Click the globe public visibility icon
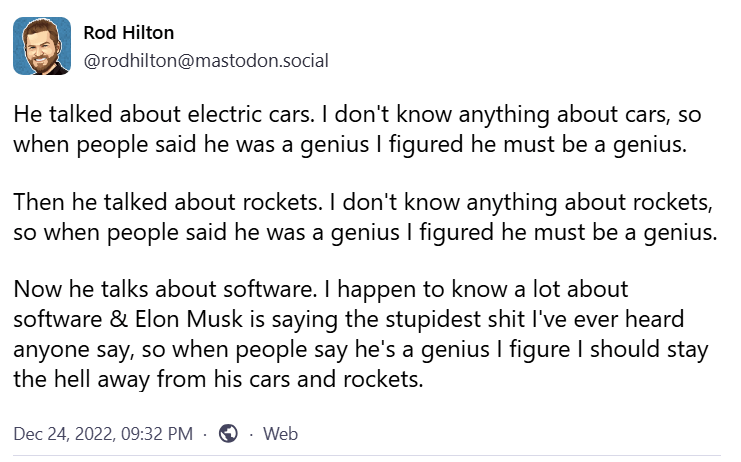 pos(228,433)
